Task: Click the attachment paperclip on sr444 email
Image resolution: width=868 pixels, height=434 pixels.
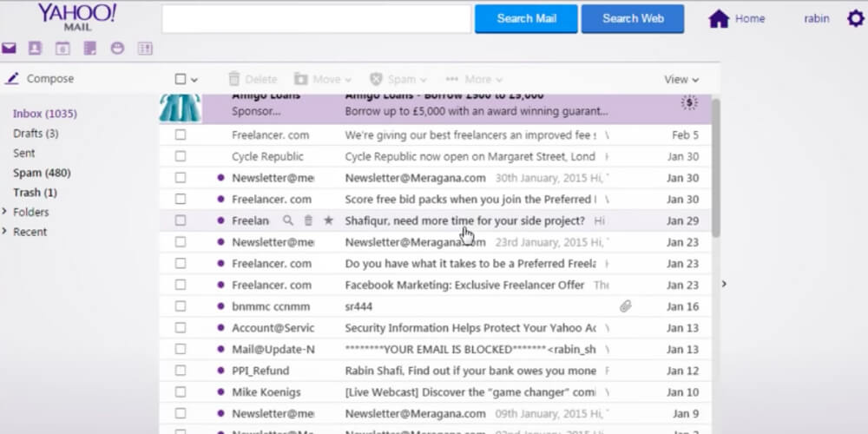Action: click(626, 306)
